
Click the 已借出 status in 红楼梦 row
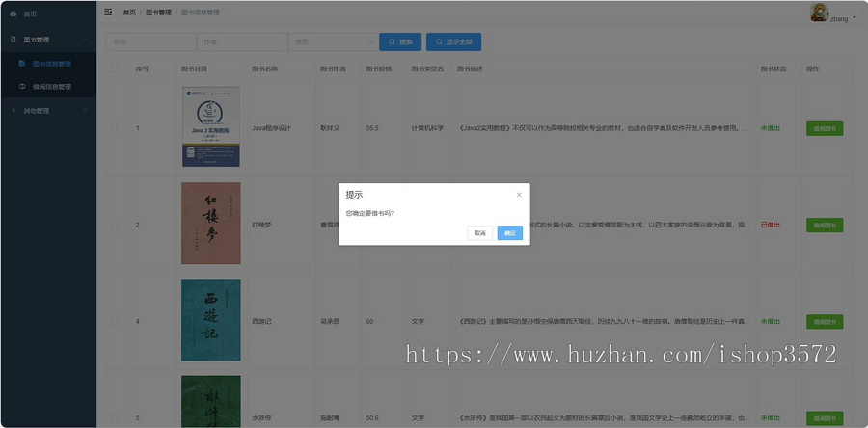tap(771, 225)
